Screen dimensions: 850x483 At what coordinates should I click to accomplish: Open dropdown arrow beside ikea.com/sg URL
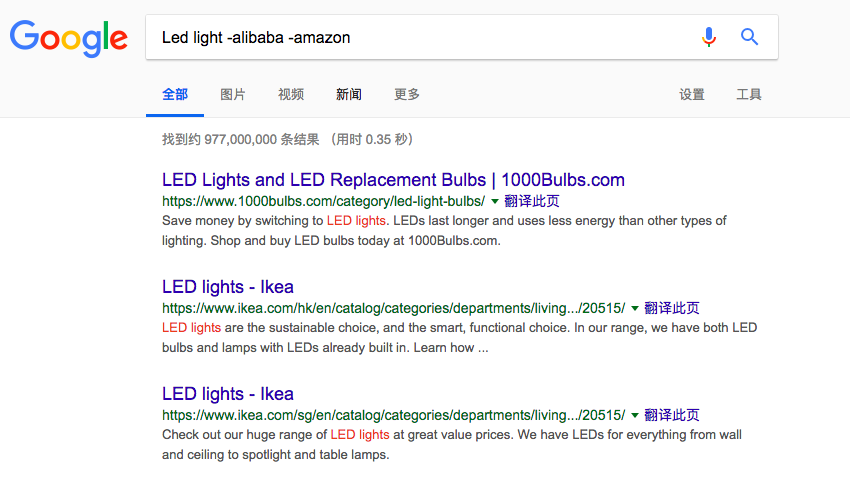coord(634,415)
